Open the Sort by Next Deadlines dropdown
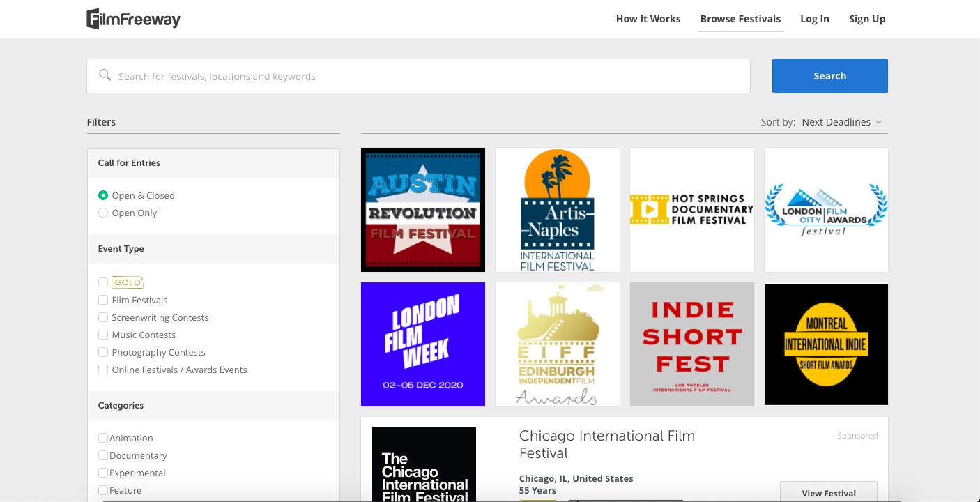980x502 pixels. pyautogui.click(x=842, y=122)
